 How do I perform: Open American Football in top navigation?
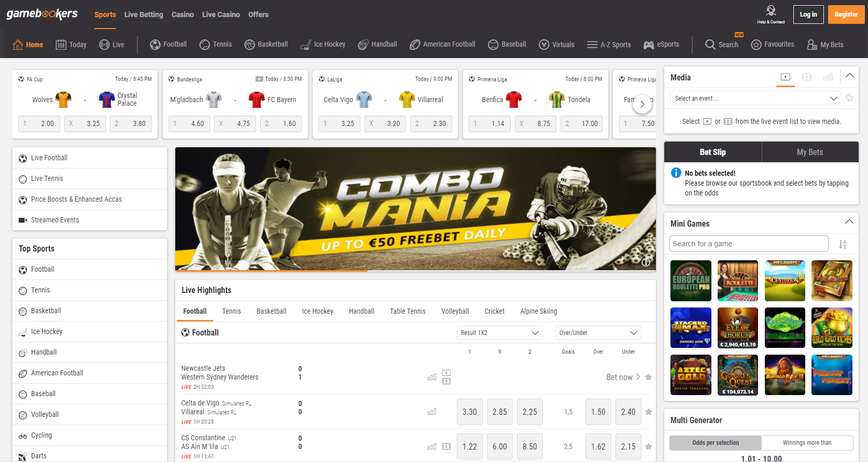[x=442, y=45]
